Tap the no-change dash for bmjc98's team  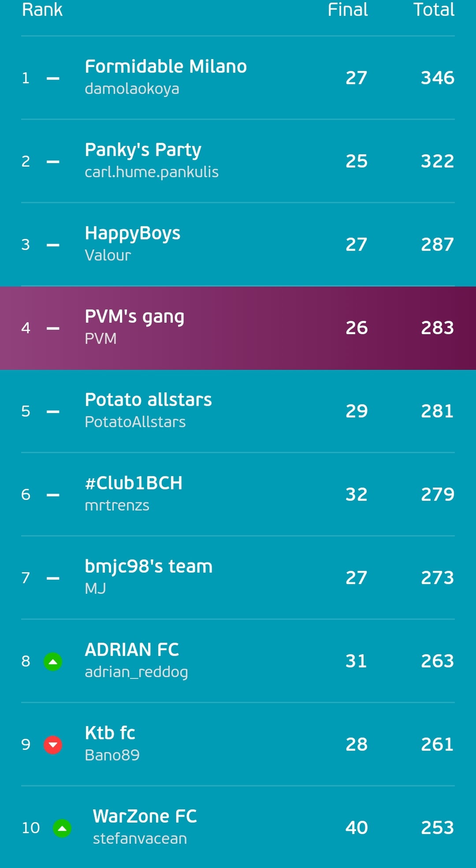click(x=53, y=578)
